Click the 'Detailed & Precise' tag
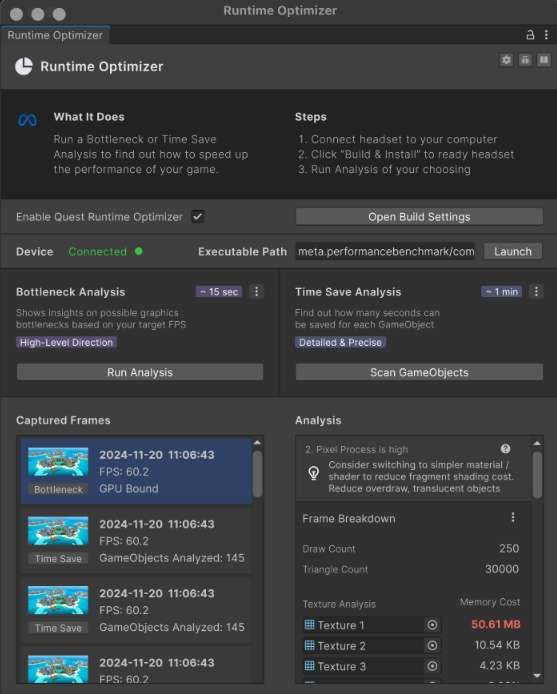This screenshot has height=694, width=557. (340, 343)
